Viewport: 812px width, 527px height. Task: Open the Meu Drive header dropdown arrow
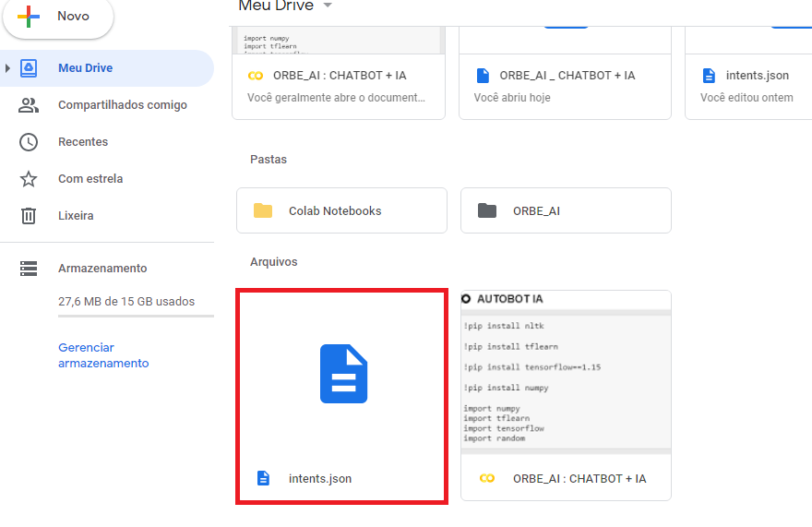pyautogui.click(x=328, y=6)
